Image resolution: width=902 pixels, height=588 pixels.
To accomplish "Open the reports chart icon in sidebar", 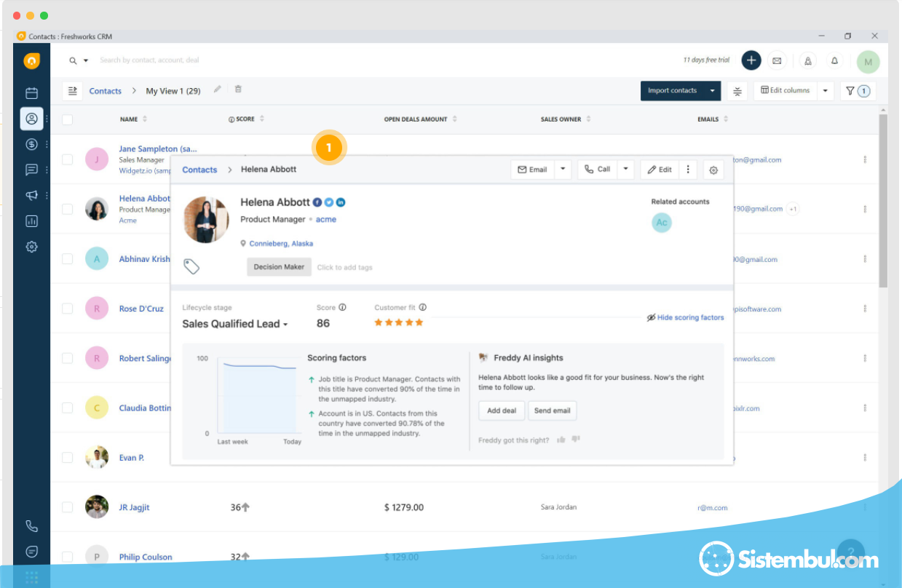I will coord(31,221).
